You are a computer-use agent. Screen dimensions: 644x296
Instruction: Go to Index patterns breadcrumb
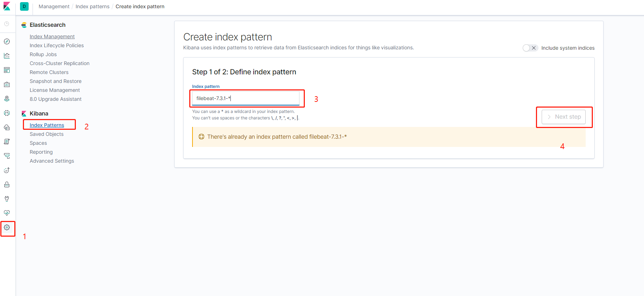pos(92,6)
